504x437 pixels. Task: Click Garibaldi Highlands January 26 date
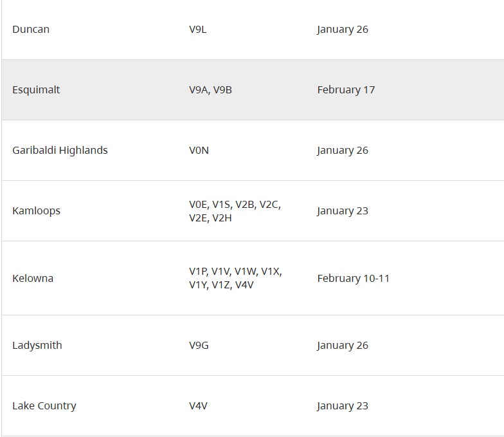point(343,151)
